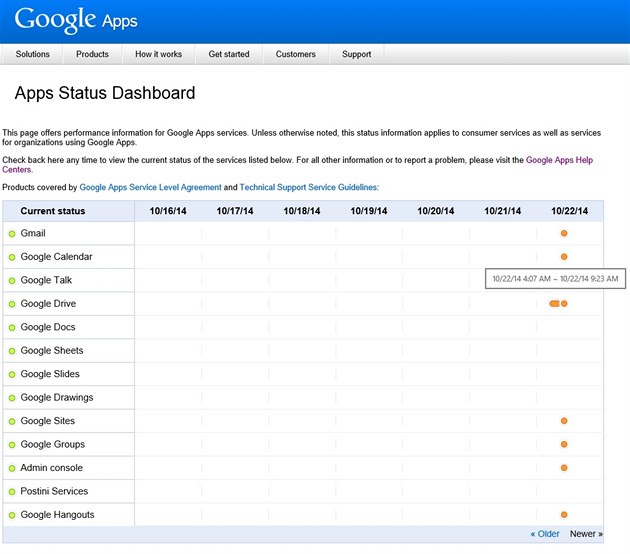Open the Customers tab
The height and width of the screenshot is (554, 630).
point(295,54)
